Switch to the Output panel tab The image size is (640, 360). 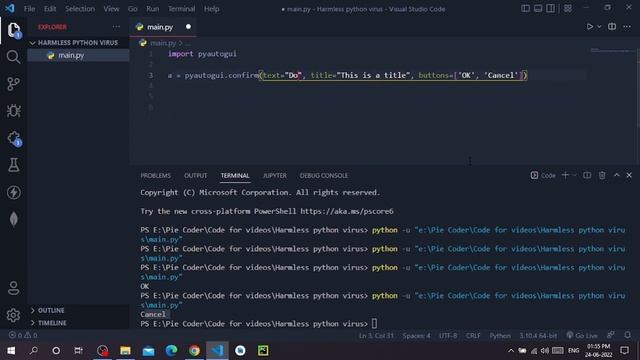(x=196, y=176)
